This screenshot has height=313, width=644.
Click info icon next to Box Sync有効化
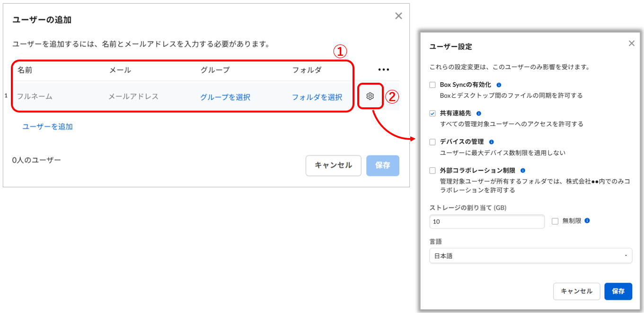coord(499,85)
